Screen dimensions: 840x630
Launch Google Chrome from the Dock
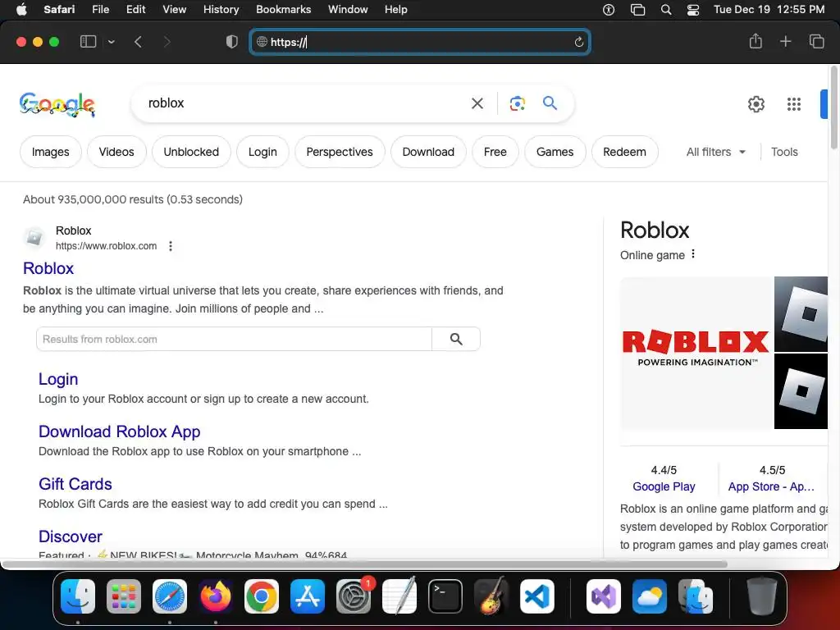pyautogui.click(x=262, y=596)
